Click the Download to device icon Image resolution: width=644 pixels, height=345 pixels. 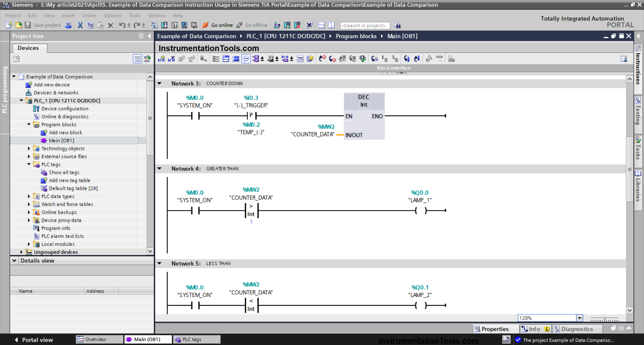[x=164, y=25]
